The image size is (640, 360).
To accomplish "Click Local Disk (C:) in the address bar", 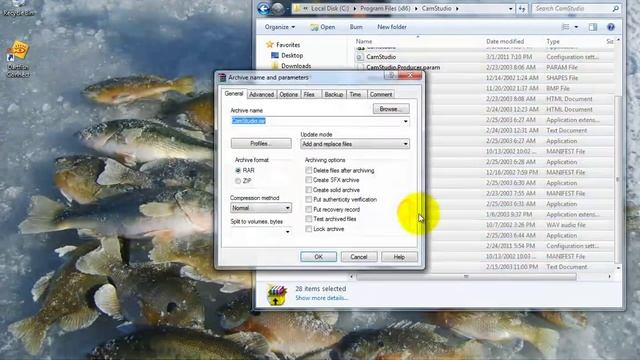I will [329, 9].
